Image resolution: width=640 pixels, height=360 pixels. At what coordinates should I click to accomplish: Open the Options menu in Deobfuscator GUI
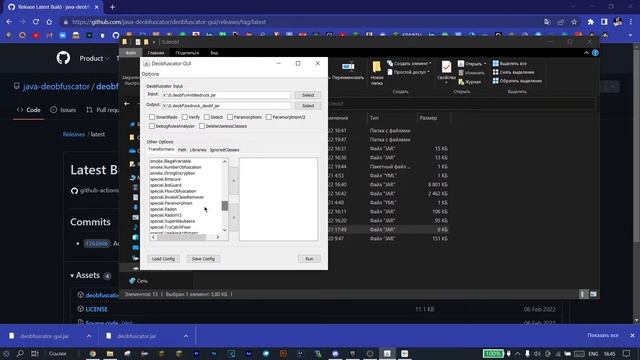click(150, 74)
